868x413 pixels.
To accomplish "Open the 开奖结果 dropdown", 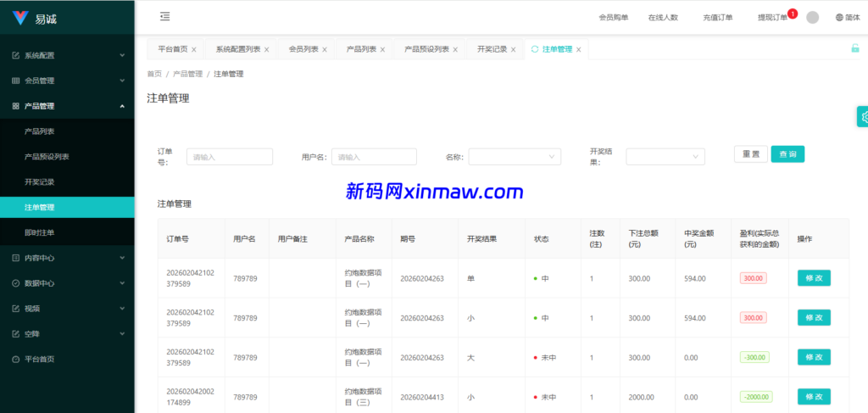I will [665, 157].
